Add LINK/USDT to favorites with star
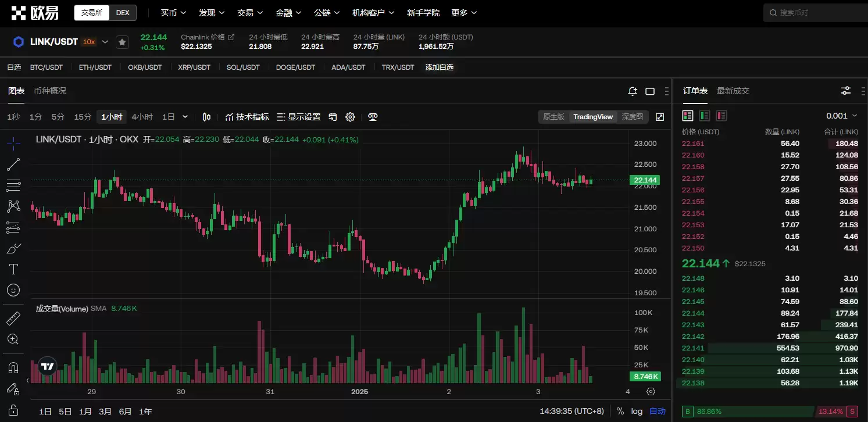This screenshot has width=868, height=422. pos(122,42)
